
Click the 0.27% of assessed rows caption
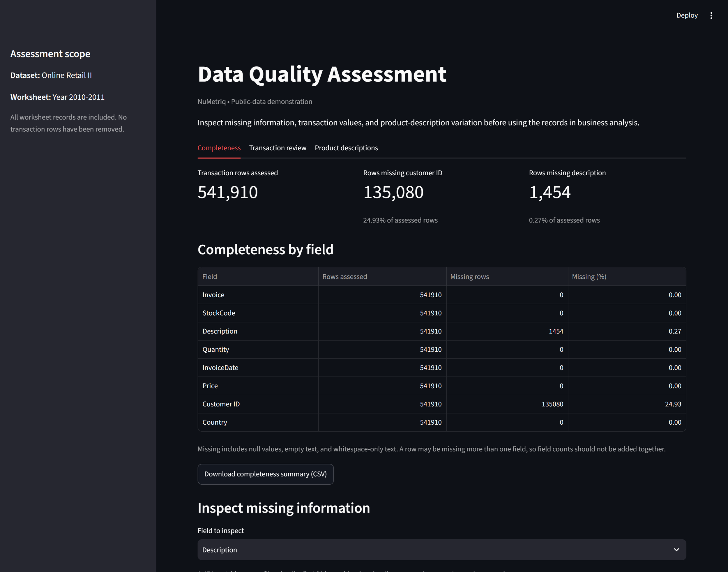(x=564, y=220)
